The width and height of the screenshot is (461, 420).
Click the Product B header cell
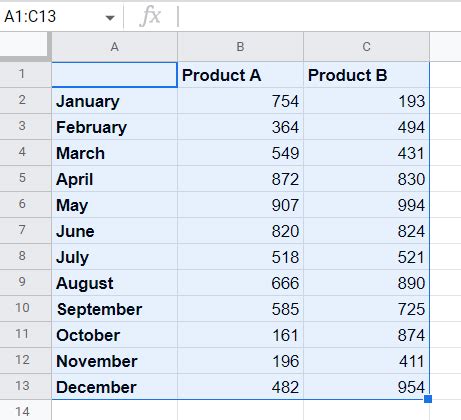(366, 75)
